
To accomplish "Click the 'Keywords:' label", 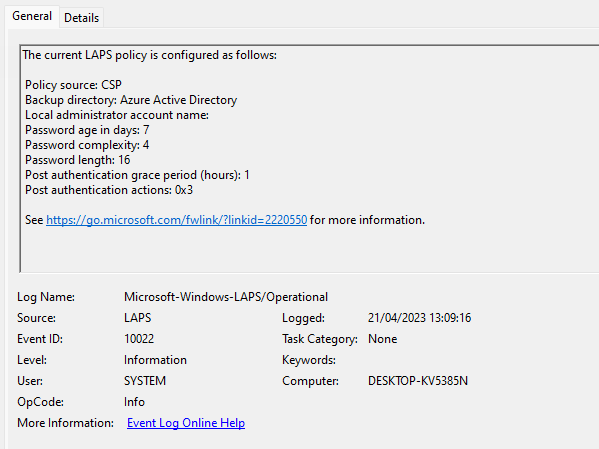I will [309, 360].
